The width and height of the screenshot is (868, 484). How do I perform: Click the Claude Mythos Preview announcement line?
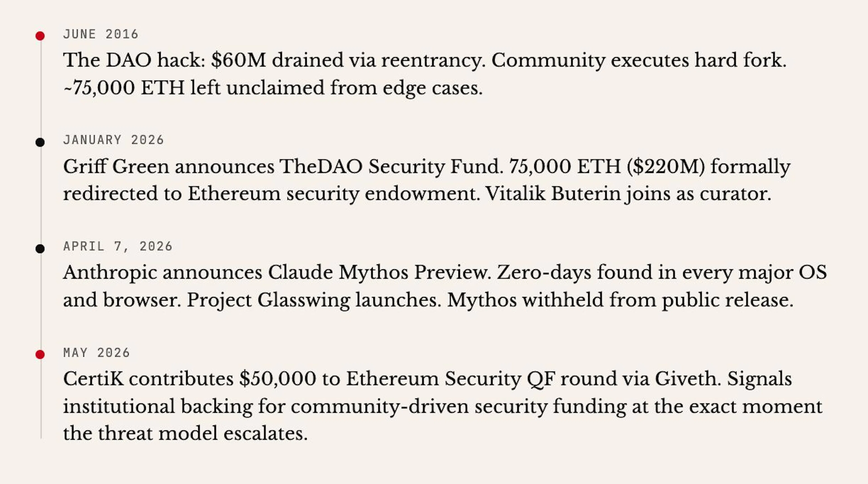click(x=445, y=273)
